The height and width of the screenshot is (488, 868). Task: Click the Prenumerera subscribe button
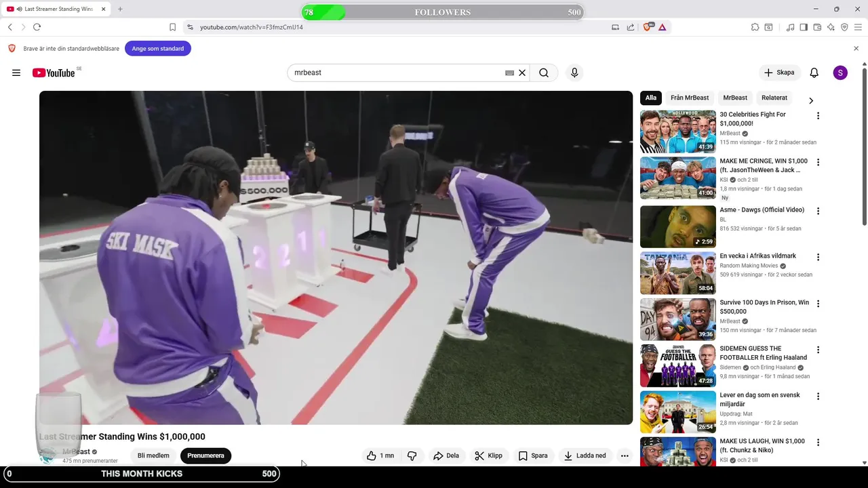[205, 455]
